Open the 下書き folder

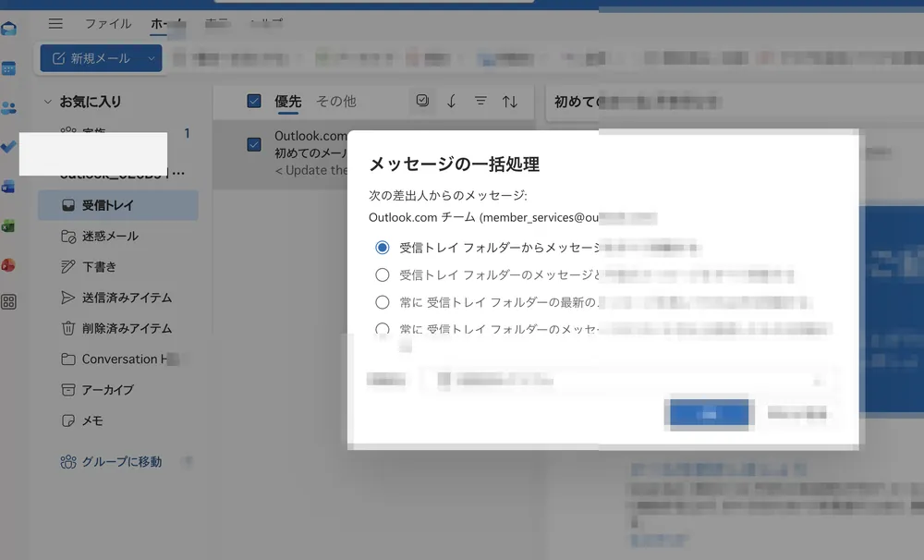tap(118, 267)
